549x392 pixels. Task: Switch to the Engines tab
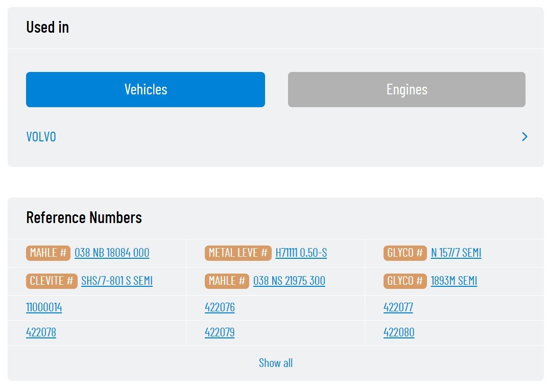coord(406,89)
